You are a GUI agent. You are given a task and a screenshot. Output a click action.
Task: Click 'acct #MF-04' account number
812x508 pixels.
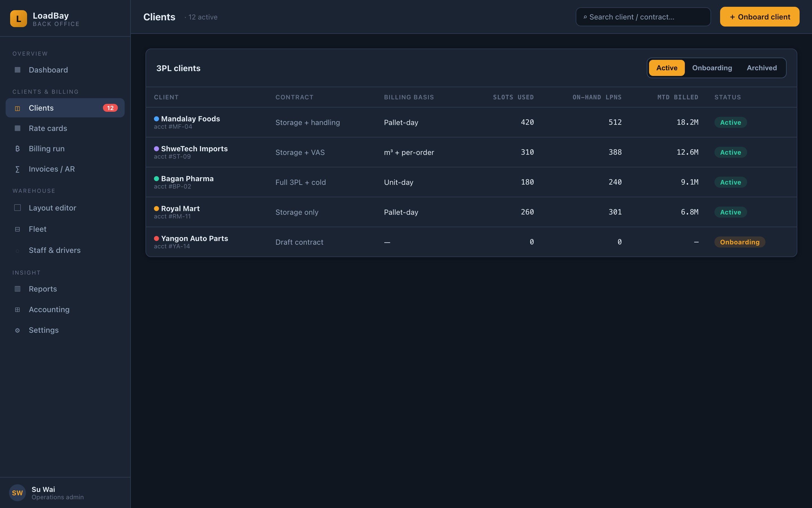click(173, 127)
